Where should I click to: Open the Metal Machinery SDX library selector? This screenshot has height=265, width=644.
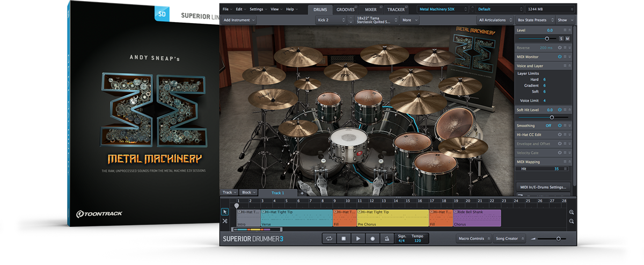click(443, 9)
